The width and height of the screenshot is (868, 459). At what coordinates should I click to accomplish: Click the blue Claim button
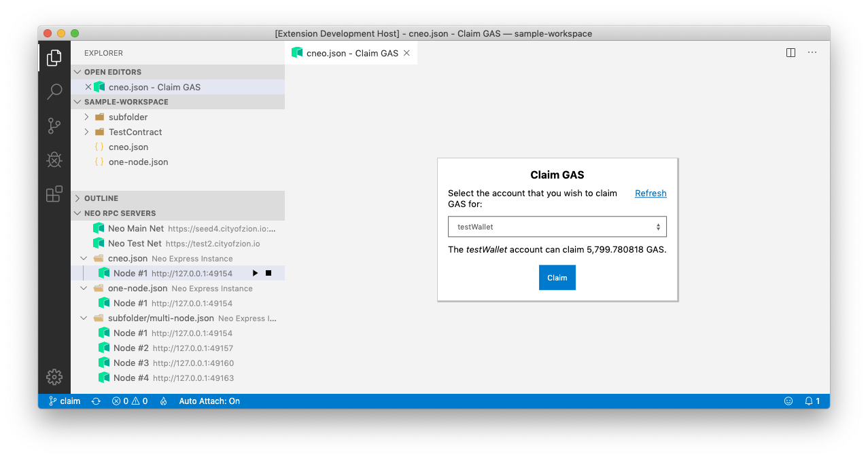(557, 278)
